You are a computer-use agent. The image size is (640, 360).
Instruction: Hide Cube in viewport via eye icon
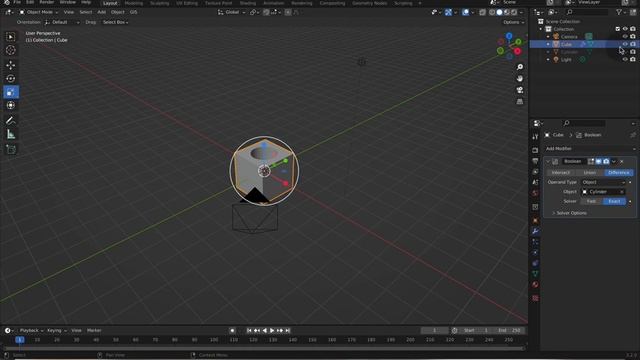(625, 44)
